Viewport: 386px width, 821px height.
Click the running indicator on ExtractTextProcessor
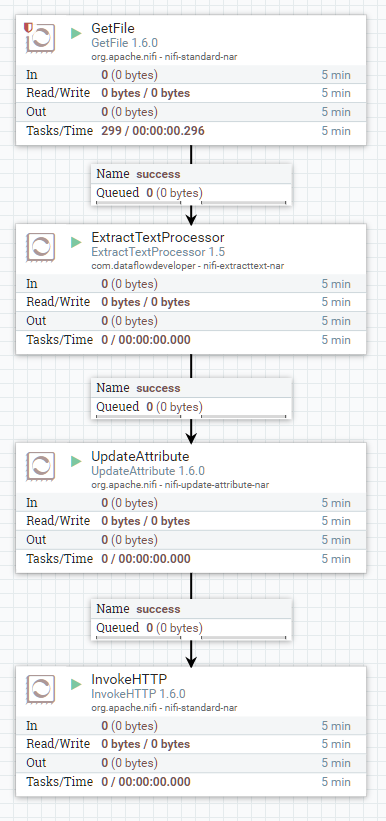pyautogui.click(x=76, y=242)
